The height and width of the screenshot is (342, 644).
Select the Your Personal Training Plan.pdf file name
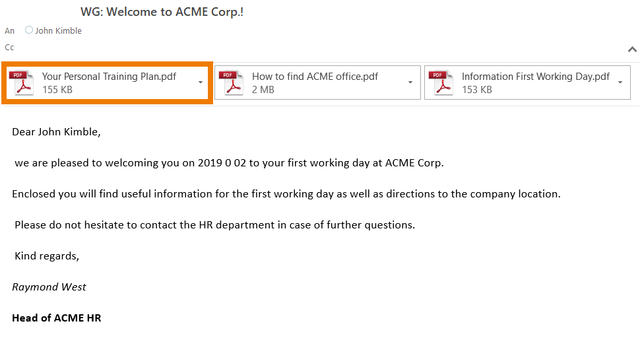[109, 77]
